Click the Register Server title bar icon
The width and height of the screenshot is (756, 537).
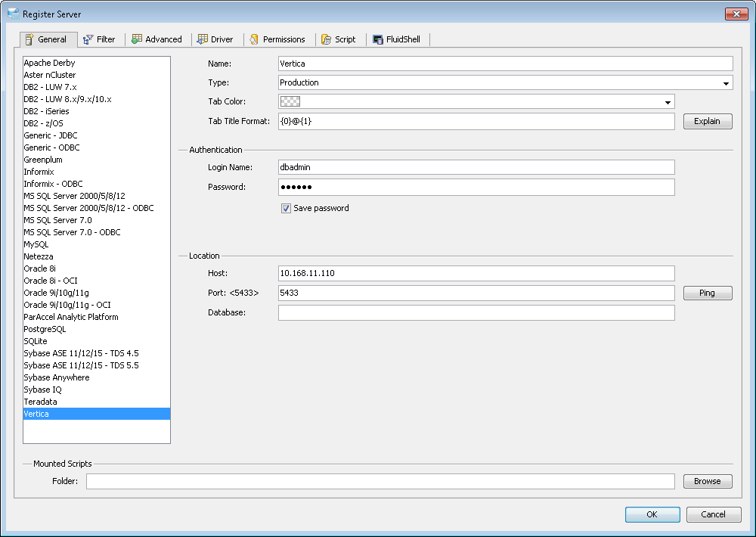(14, 14)
